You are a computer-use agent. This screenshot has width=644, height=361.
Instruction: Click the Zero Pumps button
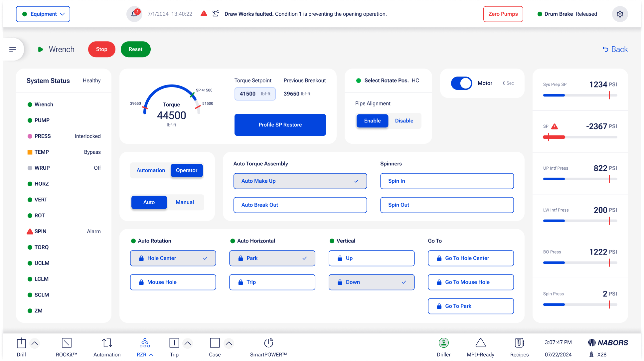coord(503,14)
